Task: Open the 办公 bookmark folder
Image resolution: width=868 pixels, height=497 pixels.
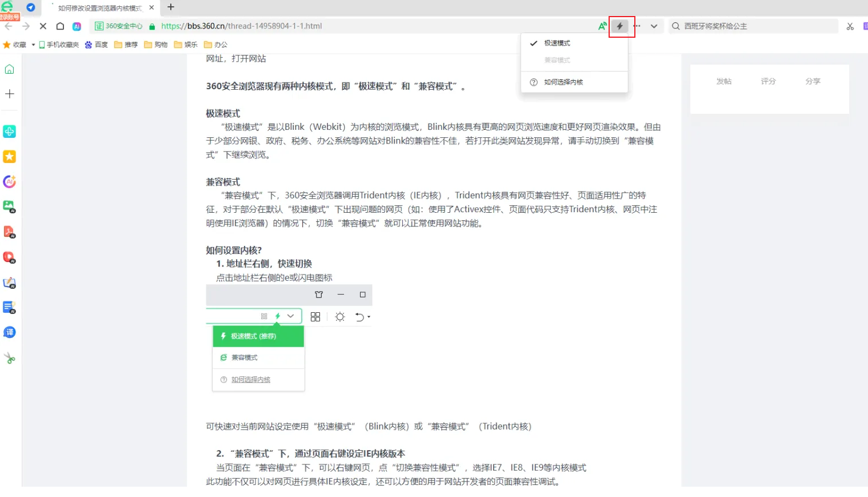Action: pos(216,45)
